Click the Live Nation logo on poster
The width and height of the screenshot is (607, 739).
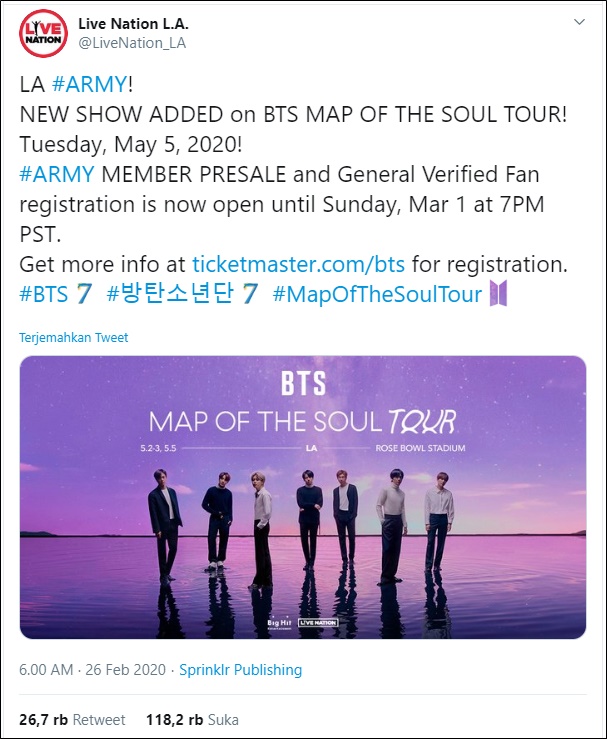click(x=318, y=623)
